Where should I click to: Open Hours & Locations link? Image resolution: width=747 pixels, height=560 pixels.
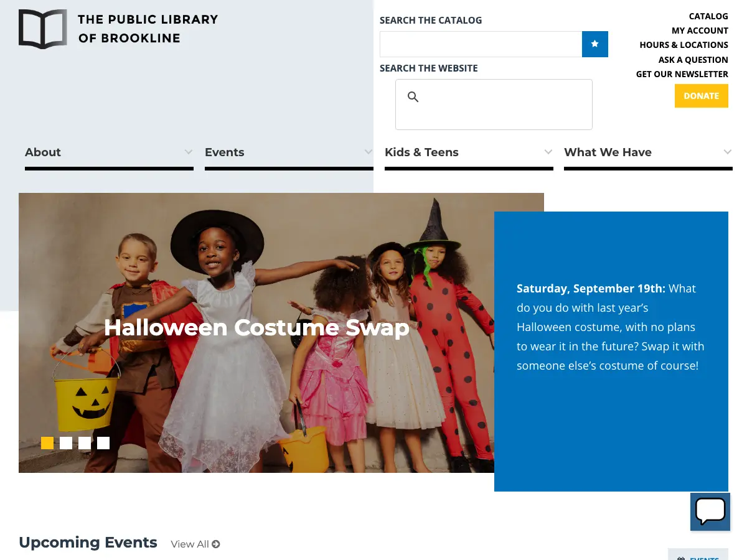point(684,45)
